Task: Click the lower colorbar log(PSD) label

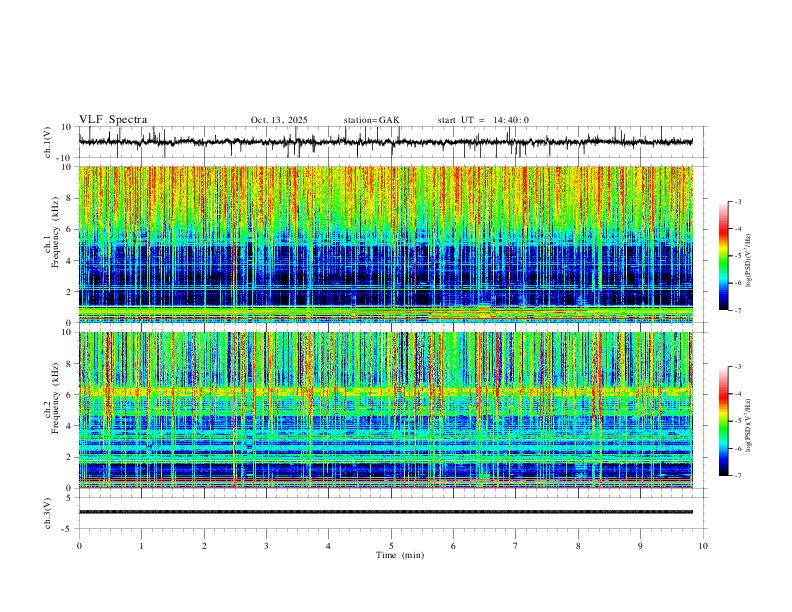Action: pos(749,425)
